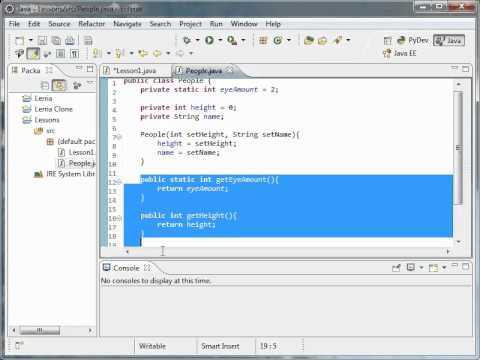This screenshot has height=360, width=480.
Task: Minimize the Package Explorer view
Action: point(79,68)
